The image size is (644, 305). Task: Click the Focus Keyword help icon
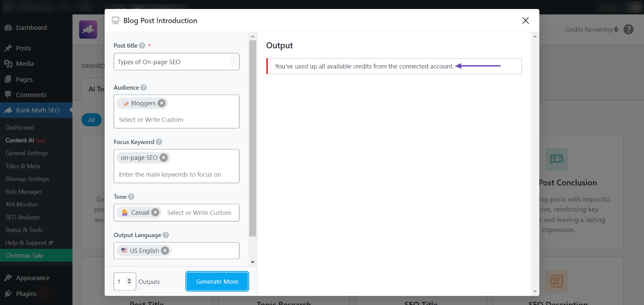coord(159,142)
